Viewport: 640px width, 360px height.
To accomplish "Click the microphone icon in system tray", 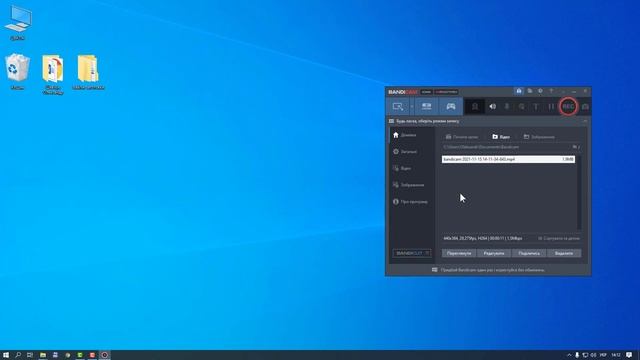I will [x=577, y=355].
